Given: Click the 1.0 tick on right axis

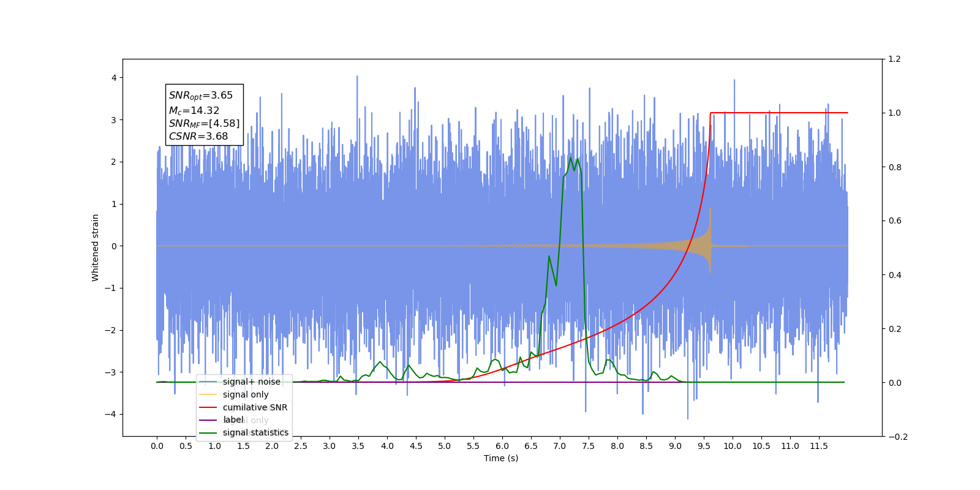Looking at the screenshot, I should [x=894, y=113].
